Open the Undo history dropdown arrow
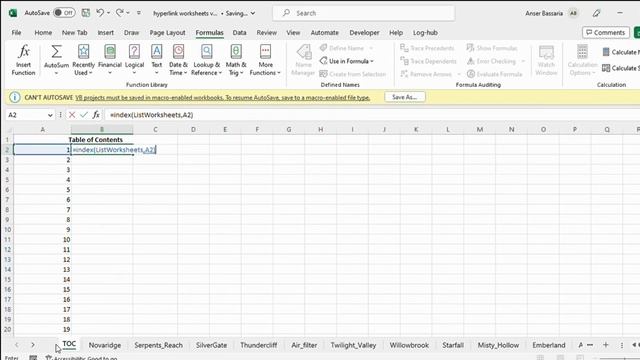The image size is (640, 360). point(109,13)
